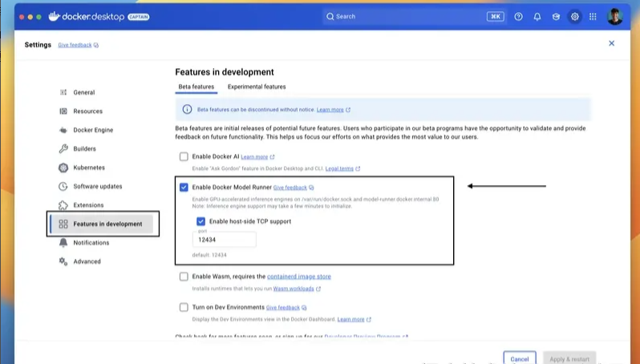Click the Docker whale logo
The width and height of the screenshot is (640, 364).
click(x=55, y=16)
